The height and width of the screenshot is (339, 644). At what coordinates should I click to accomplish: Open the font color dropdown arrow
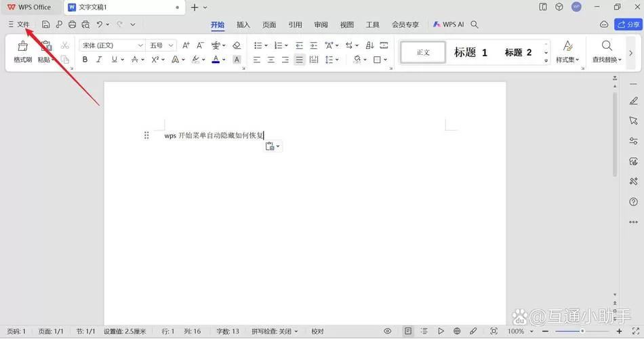point(224,60)
